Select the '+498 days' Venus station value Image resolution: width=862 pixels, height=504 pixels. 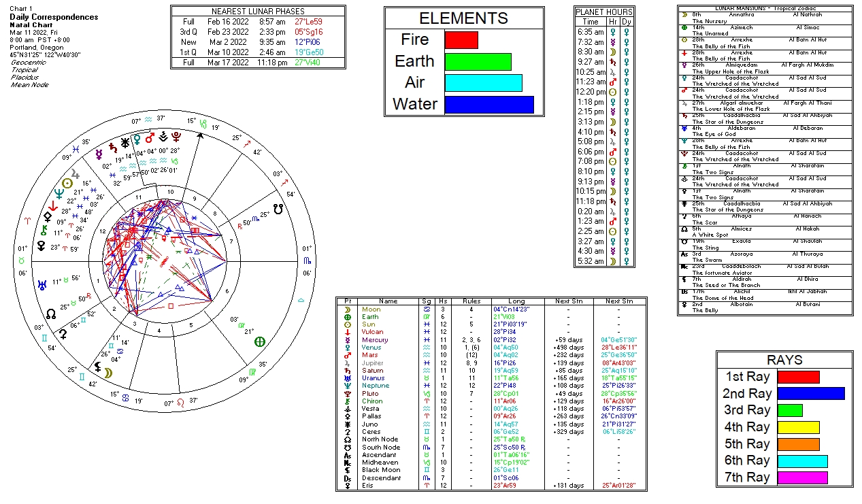click(569, 348)
